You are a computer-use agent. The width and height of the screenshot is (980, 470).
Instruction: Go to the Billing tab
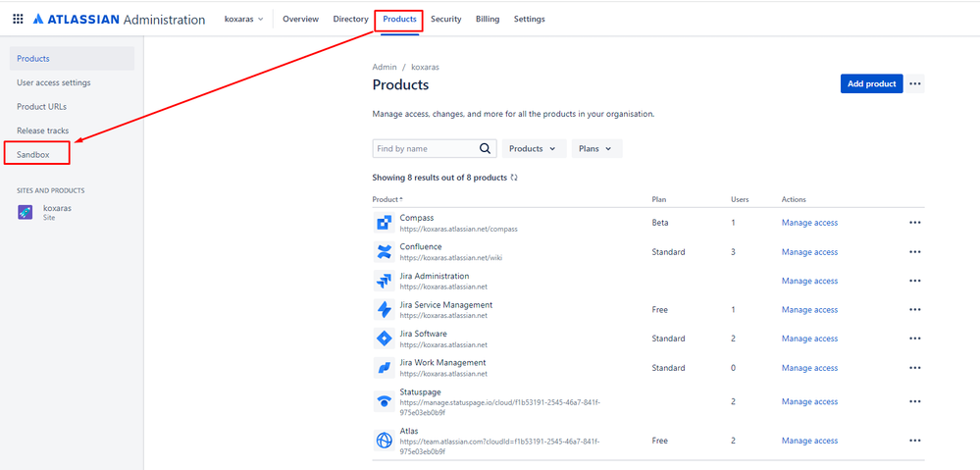488,20
